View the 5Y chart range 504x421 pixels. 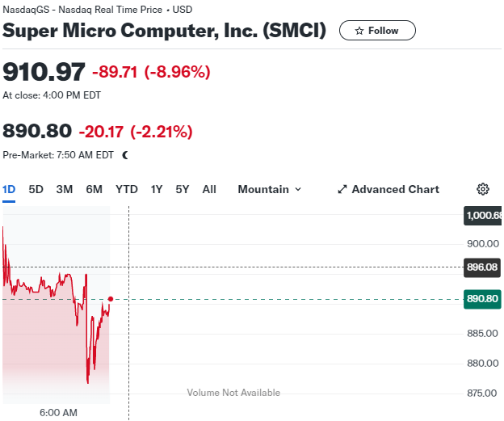[183, 189]
